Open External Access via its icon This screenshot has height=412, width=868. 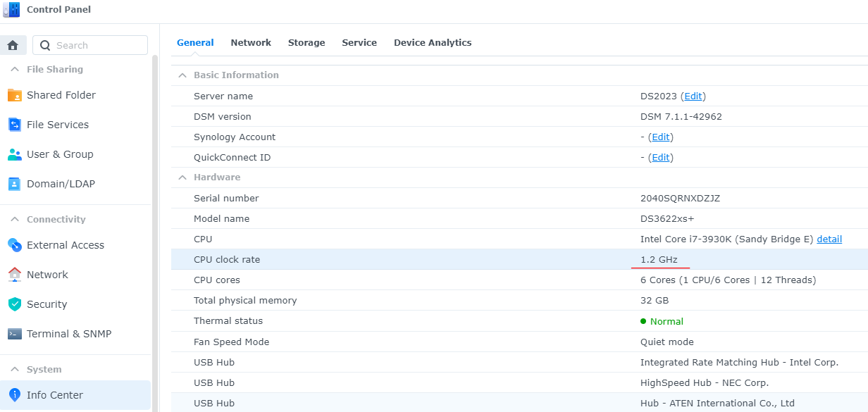14,245
